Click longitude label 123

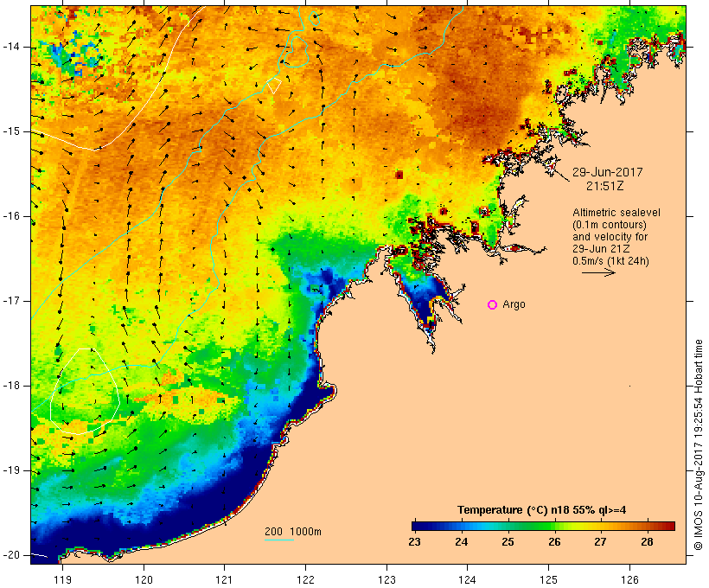[x=386, y=579]
